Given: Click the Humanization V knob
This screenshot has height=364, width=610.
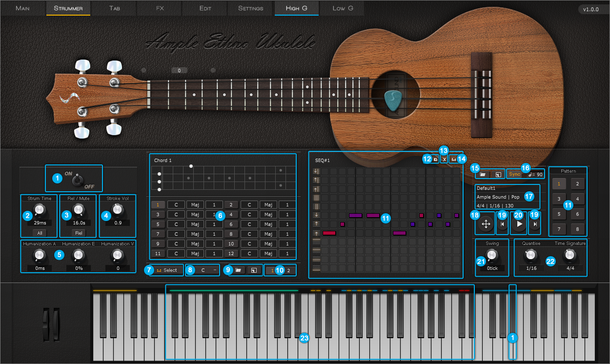Looking at the screenshot, I should [116, 255].
